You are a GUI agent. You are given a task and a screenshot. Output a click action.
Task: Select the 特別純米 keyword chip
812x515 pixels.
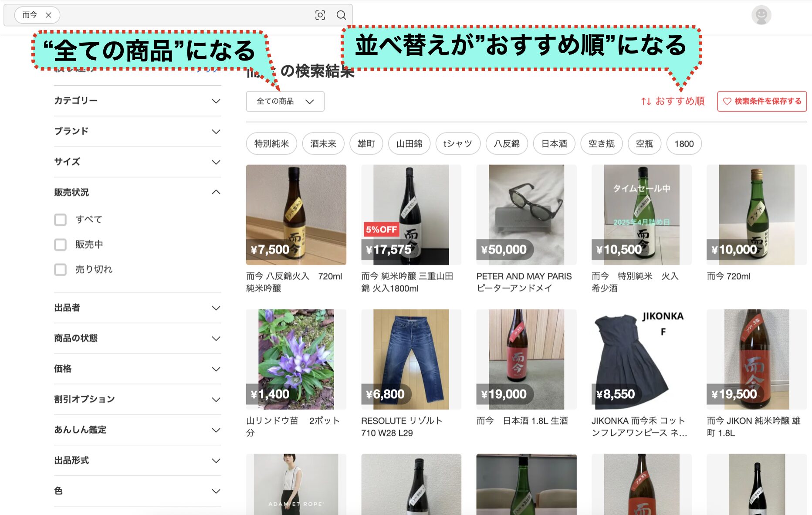coord(271,144)
